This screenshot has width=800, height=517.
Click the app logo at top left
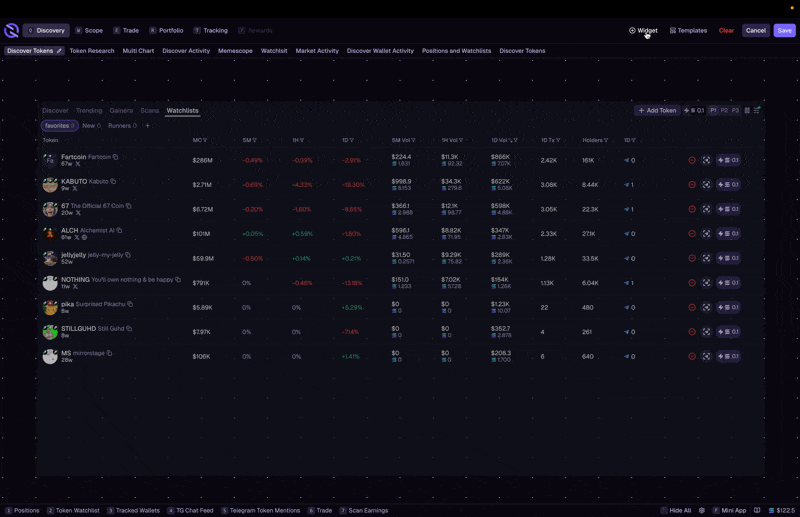(11, 31)
